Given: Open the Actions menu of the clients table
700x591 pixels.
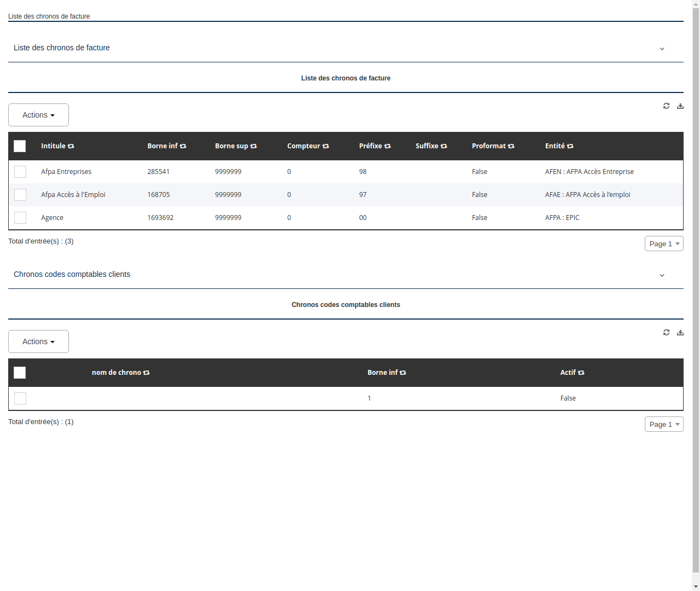Looking at the screenshot, I should pyautogui.click(x=38, y=341).
